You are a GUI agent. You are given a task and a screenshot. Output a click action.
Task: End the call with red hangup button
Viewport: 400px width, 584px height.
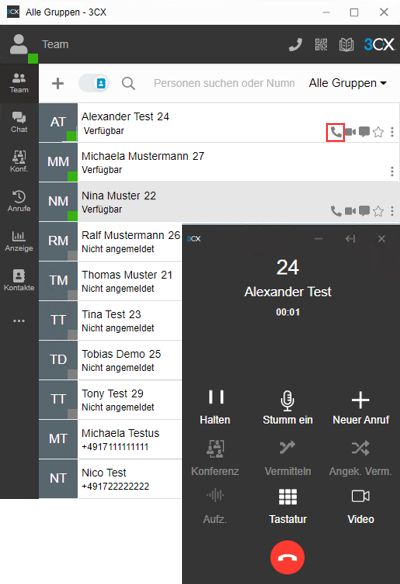(x=288, y=557)
